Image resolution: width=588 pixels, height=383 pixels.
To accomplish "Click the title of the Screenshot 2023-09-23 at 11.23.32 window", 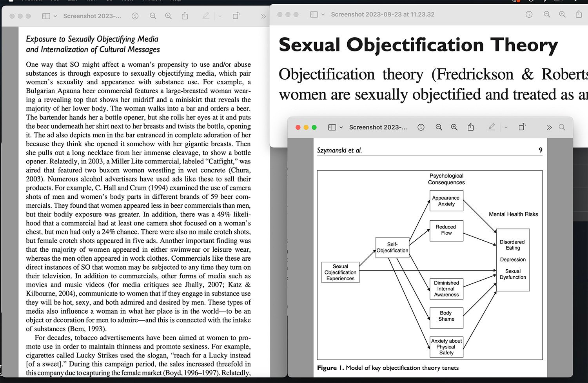I will point(383,15).
